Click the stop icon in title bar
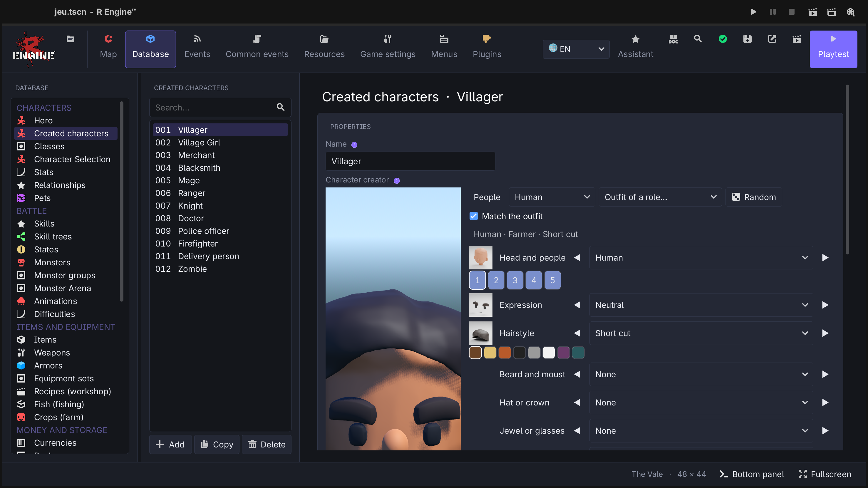This screenshot has width=868, height=488. tap(792, 12)
